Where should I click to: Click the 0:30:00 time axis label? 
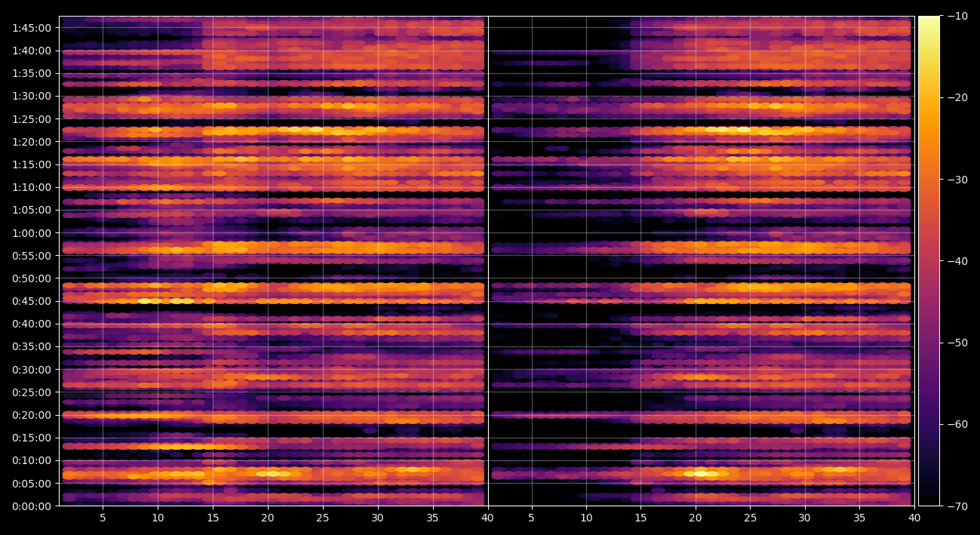tap(32, 370)
